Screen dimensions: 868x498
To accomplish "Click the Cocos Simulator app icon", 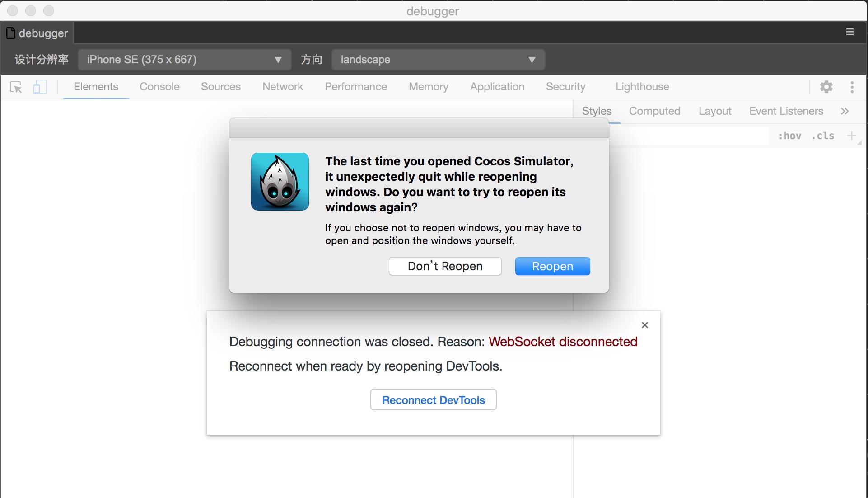I will click(x=280, y=182).
